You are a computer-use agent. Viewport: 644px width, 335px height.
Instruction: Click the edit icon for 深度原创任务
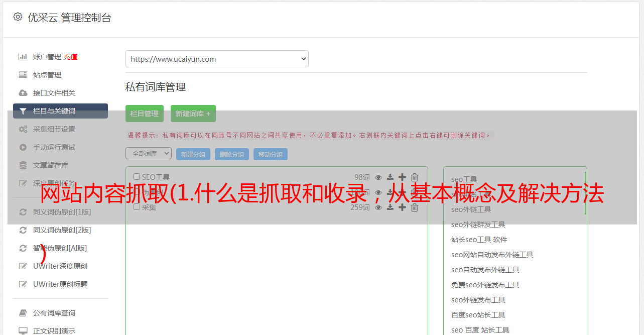[x=23, y=183]
